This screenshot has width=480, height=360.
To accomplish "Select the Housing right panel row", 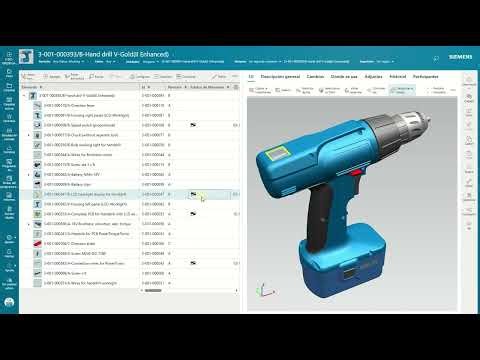I will [130, 115].
